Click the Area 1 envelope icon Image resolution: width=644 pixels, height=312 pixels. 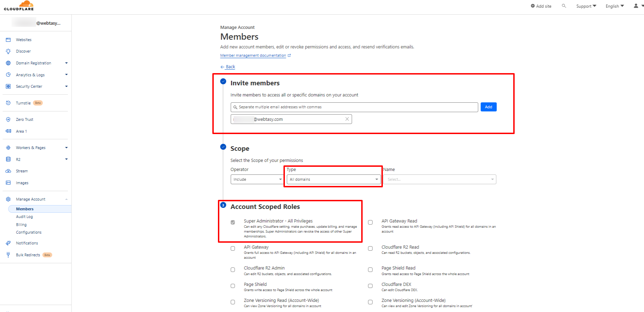pos(8,131)
